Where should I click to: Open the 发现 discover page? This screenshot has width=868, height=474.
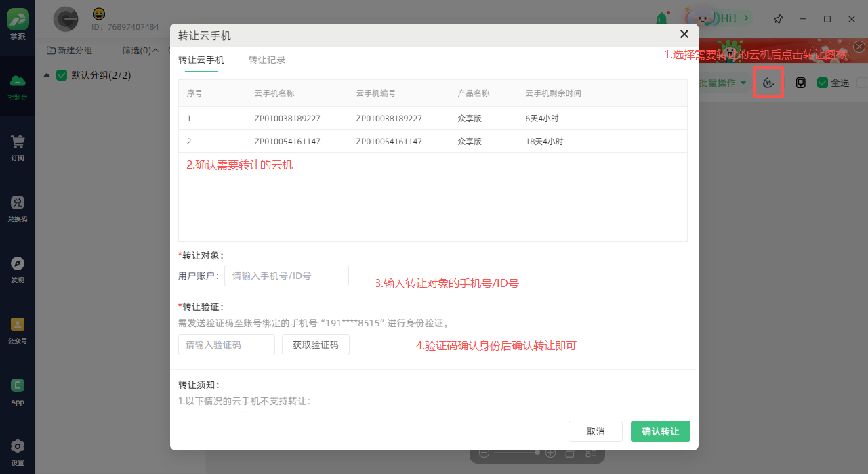pyautogui.click(x=18, y=270)
